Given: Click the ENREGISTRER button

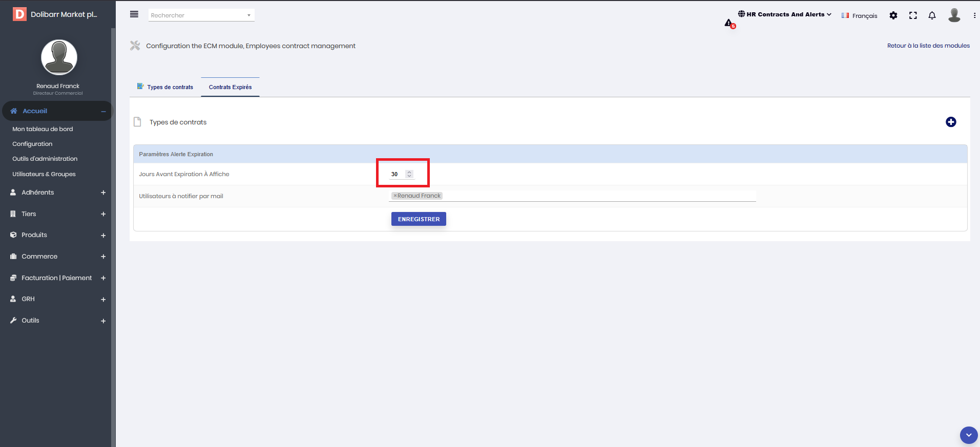Looking at the screenshot, I should click(419, 219).
